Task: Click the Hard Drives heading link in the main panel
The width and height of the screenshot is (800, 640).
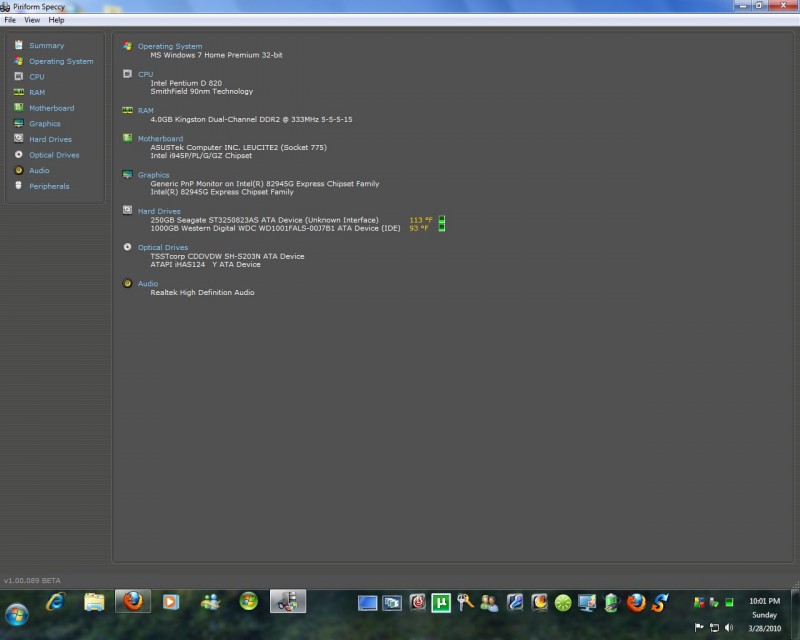Action: [160, 211]
